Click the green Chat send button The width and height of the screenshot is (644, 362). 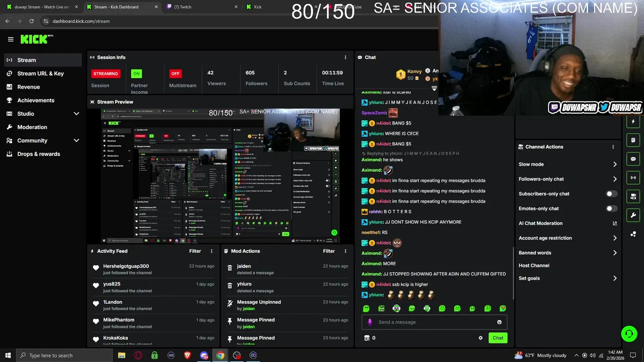498,338
